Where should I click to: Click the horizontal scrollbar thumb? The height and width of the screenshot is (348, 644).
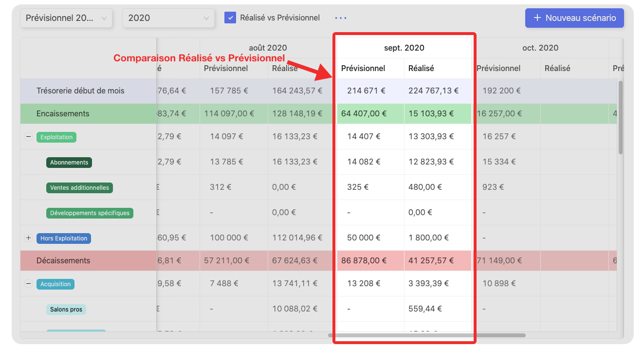point(427,335)
